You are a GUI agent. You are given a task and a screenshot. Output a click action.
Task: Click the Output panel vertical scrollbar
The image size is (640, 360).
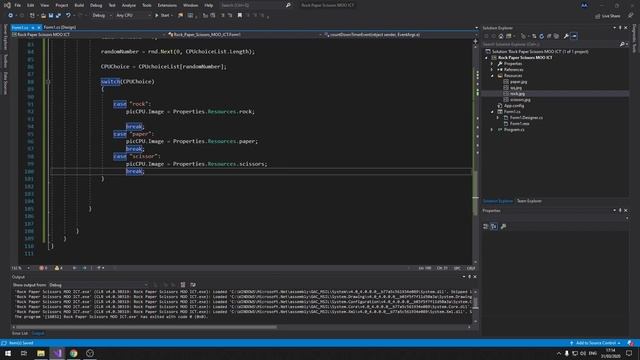pos(475,302)
